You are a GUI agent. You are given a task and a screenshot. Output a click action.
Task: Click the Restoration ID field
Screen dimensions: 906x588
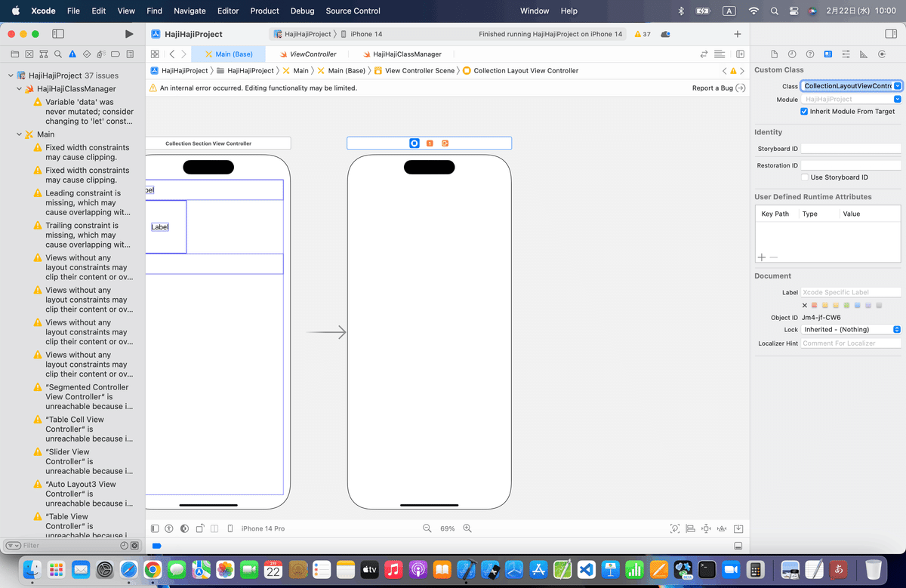[x=851, y=165]
